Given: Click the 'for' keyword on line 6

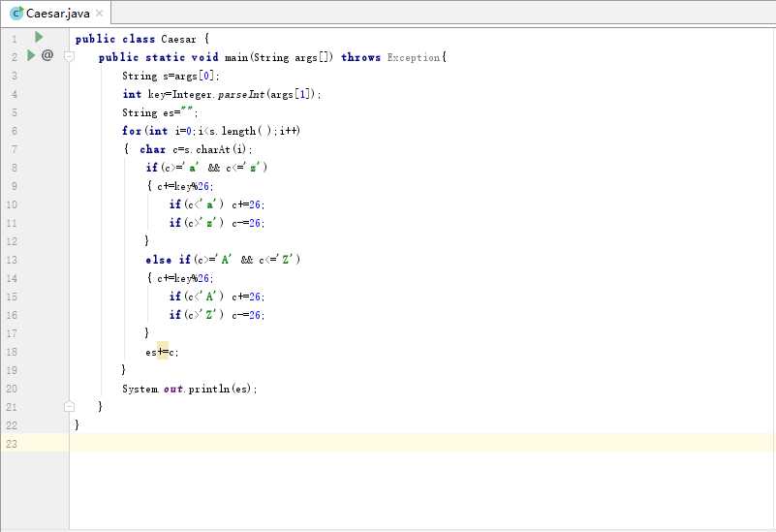Looking at the screenshot, I should coord(131,131).
